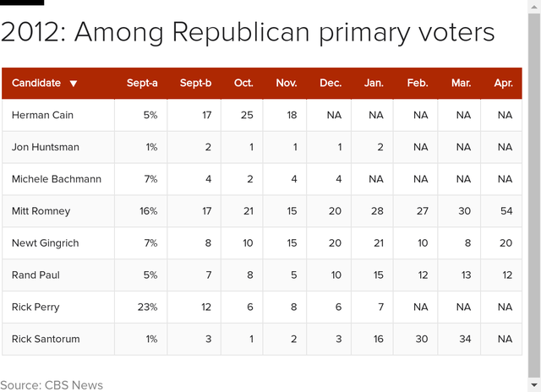
Task: Click Newt Gingrich in the table
Action: [x=46, y=243]
